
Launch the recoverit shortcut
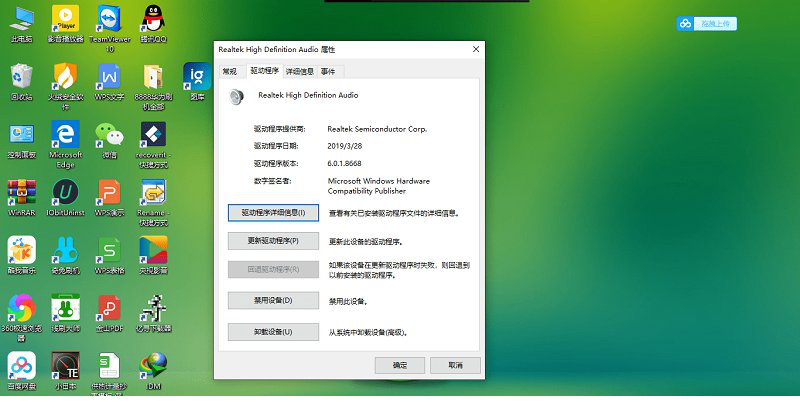[154, 145]
